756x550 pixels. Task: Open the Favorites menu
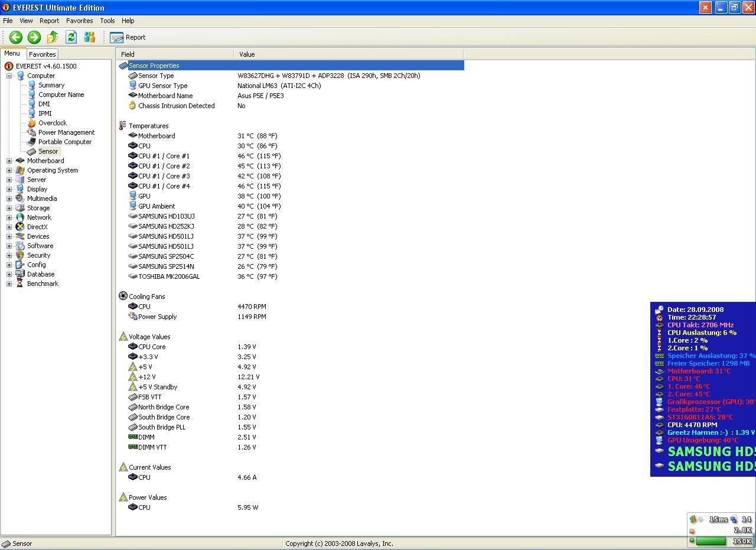(79, 21)
